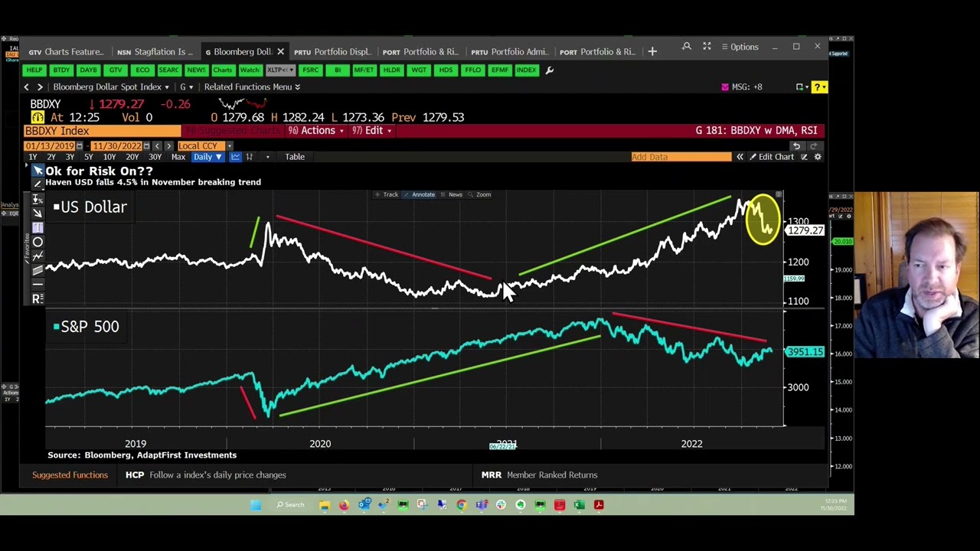Enable Zoom mode on chart
The image size is (980, 551).
pyautogui.click(x=479, y=194)
